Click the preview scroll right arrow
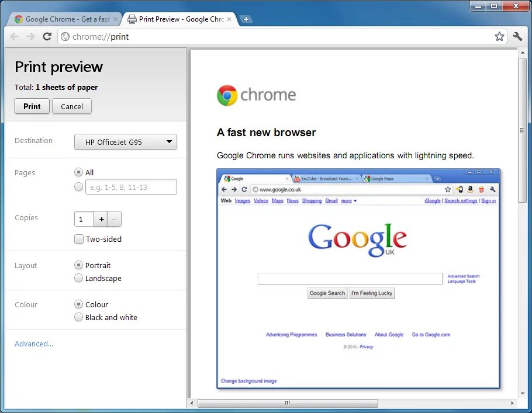Viewport: 532px width, 413px height. (512, 403)
